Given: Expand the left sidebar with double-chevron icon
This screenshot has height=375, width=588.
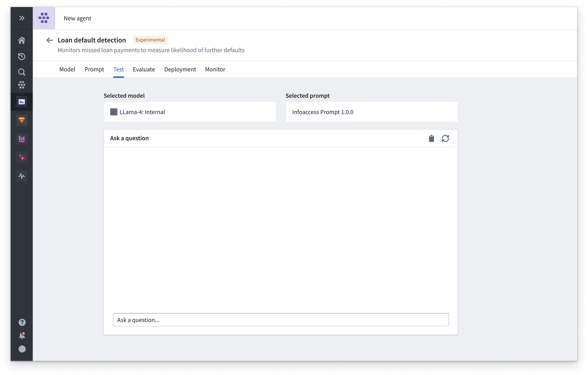Looking at the screenshot, I should [x=22, y=18].
